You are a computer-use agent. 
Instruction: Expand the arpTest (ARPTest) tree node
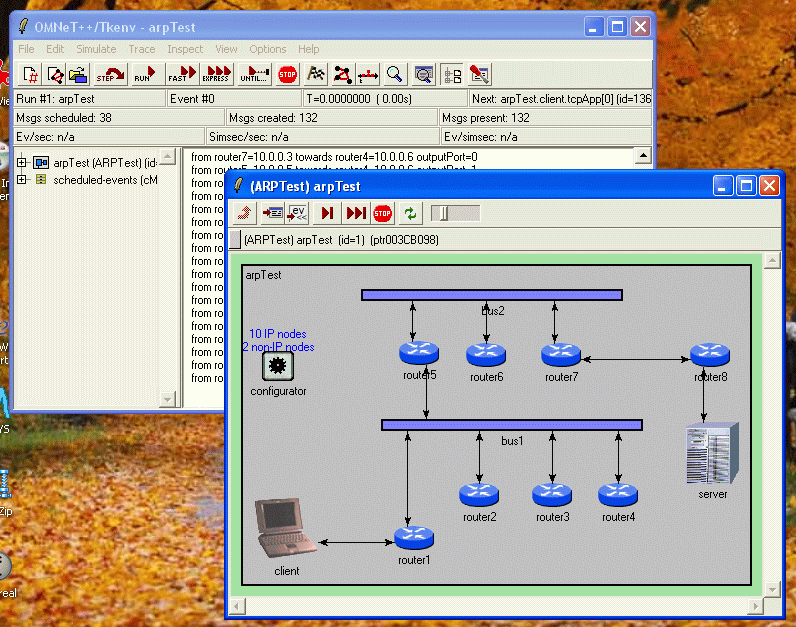[21, 162]
